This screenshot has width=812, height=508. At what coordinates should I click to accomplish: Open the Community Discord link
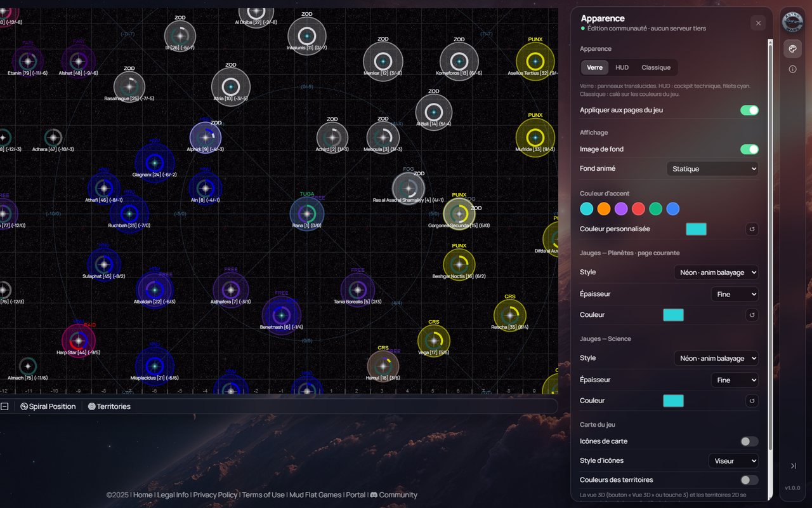(393, 495)
